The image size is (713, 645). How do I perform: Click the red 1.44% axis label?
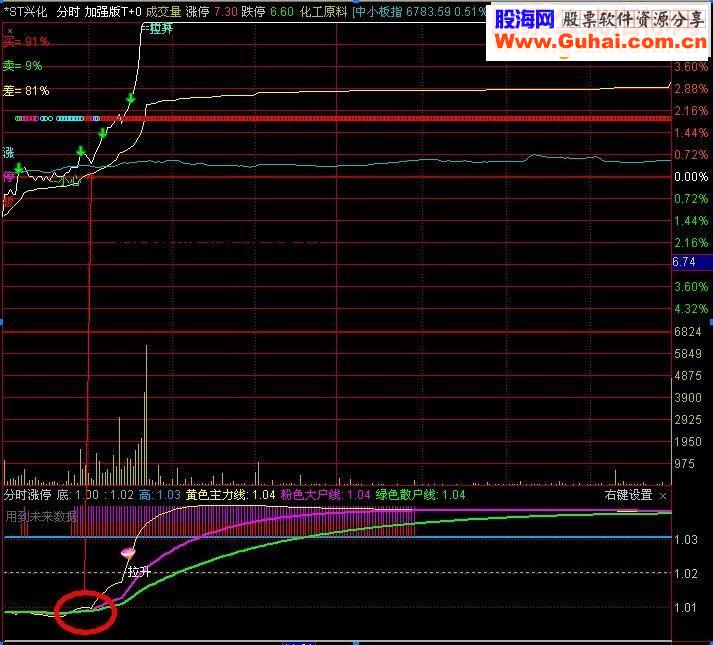click(691, 133)
